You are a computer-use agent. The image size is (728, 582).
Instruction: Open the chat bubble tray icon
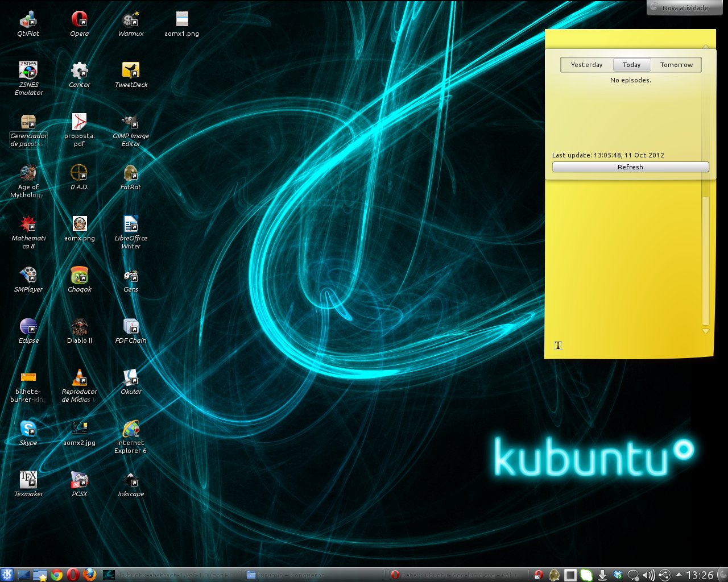[x=633, y=575]
